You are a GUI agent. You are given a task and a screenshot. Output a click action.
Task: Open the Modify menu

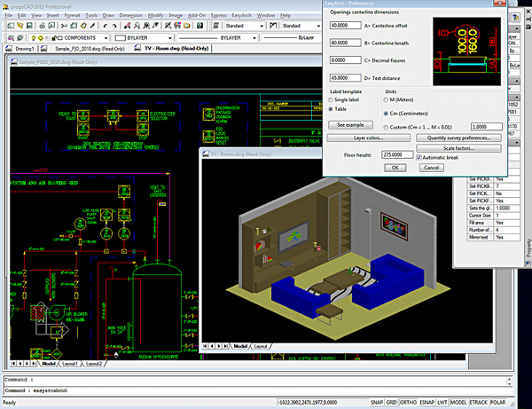click(155, 15)
